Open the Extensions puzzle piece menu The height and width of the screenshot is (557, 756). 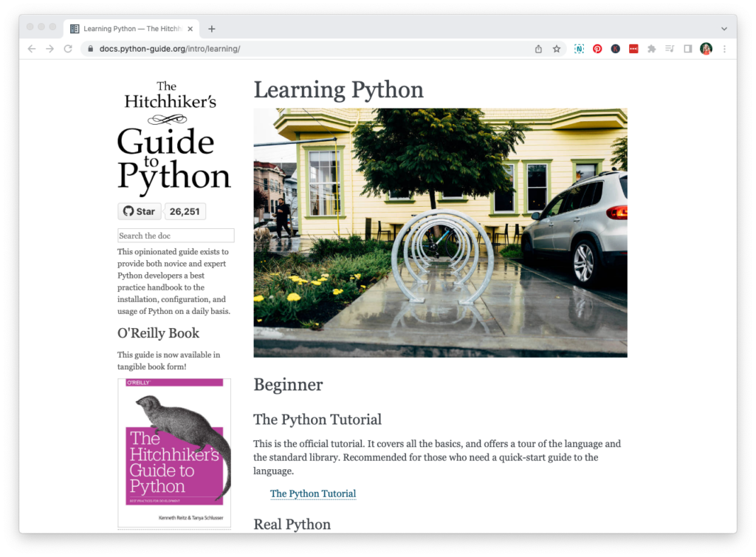pos(651,49)
